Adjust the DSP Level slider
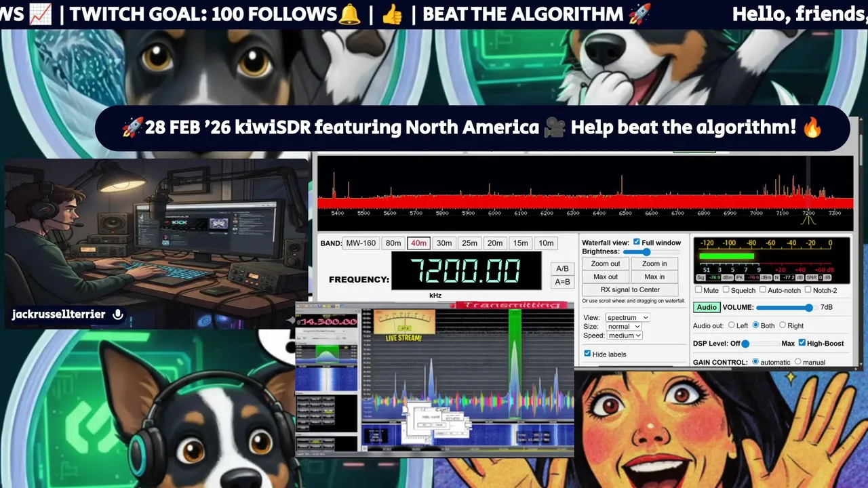This screenshot has height=488, width=868. (x=760, y=344)
